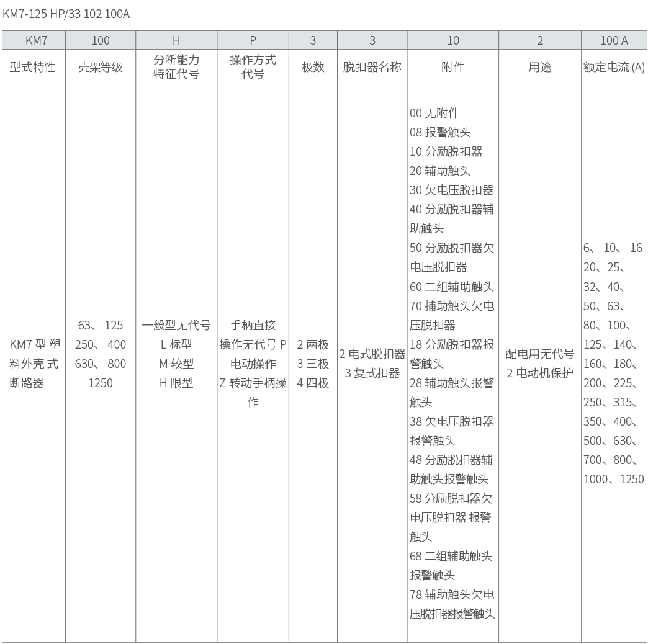Click the top-row cell containing P
648x644 pixels.
[253, 40]
